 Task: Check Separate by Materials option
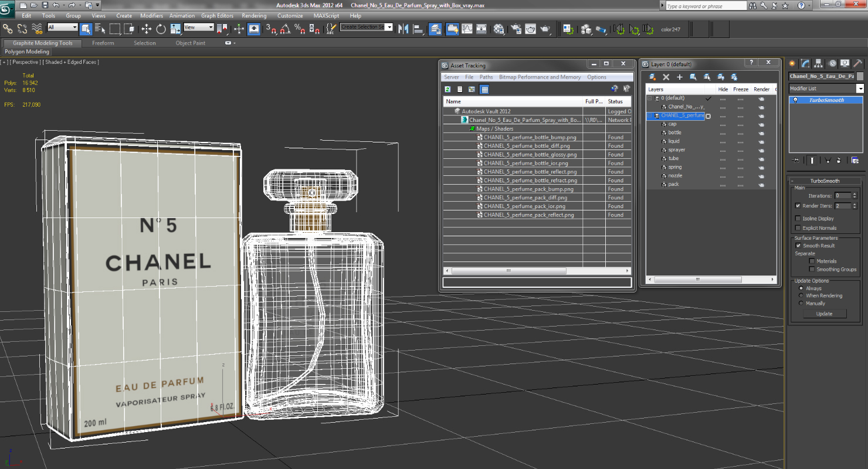click(812, 261)
